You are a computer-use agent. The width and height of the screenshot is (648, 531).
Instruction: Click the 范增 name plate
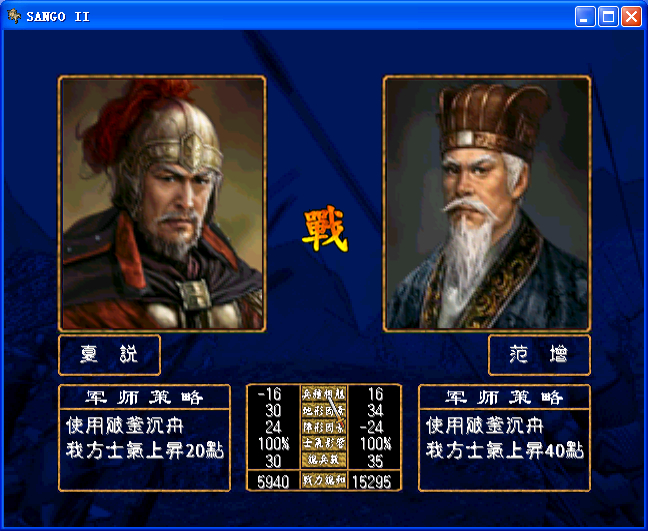click(x=539, y=355)
